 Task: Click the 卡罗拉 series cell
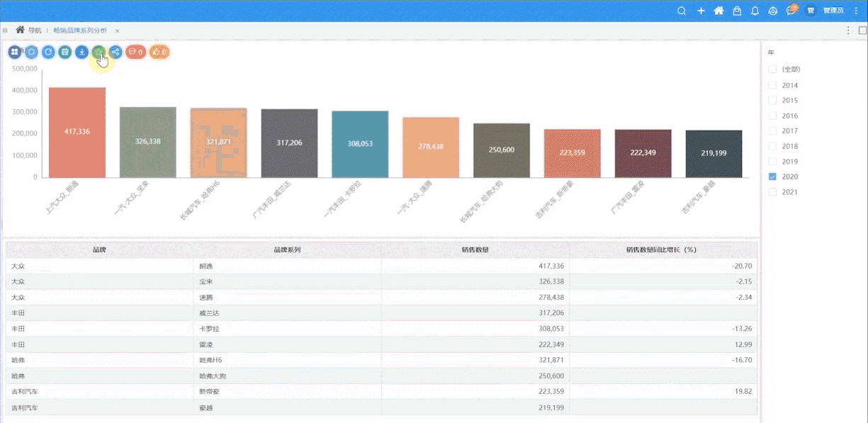pos(288,329)
